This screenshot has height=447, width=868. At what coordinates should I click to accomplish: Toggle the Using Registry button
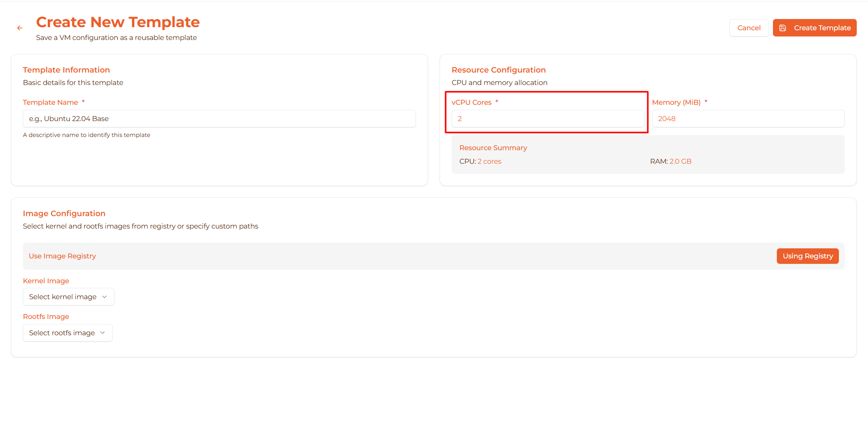[x=807, y=256]
